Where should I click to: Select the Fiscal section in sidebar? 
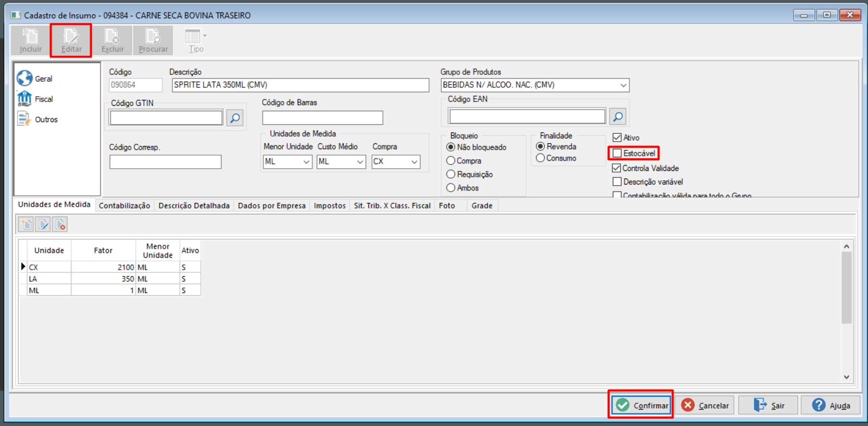[35, 99]
